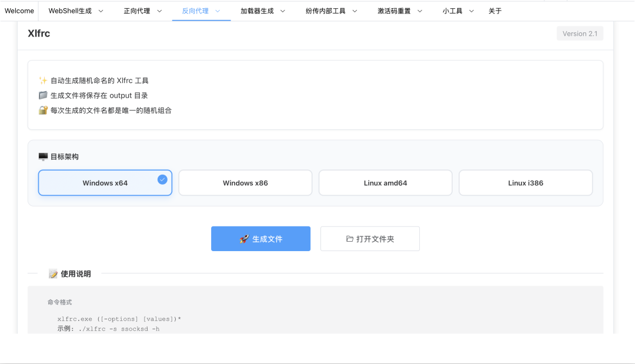Click the memo icon next to 使用说明
The width and height of the screenshot is (635, 364).
53,274
